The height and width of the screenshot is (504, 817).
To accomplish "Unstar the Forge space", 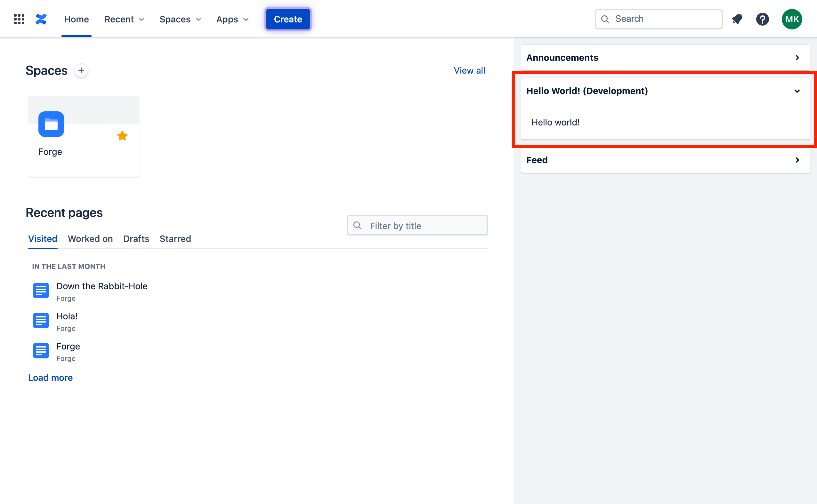I will [122, 135].
